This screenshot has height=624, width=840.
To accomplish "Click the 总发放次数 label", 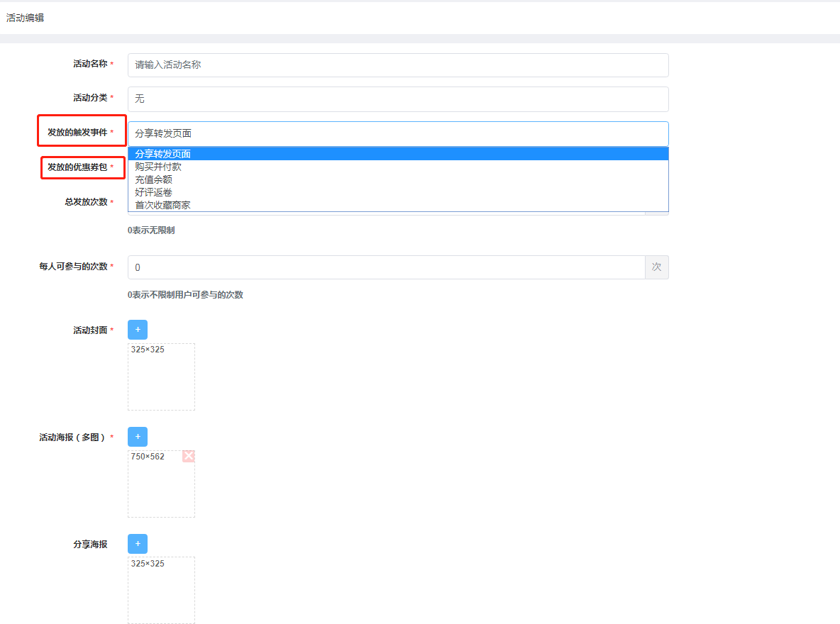I will tap(86, 202).
